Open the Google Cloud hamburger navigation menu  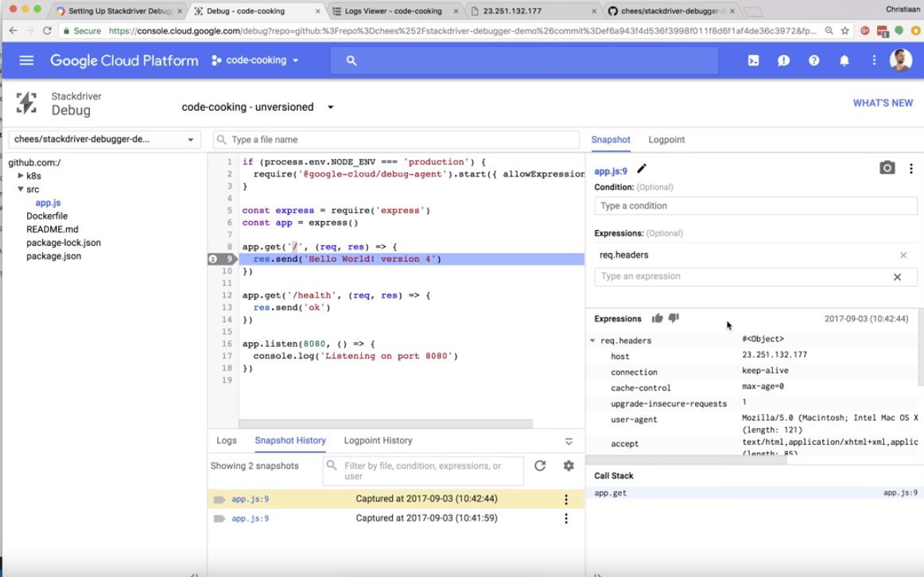[x=26, y=60]
